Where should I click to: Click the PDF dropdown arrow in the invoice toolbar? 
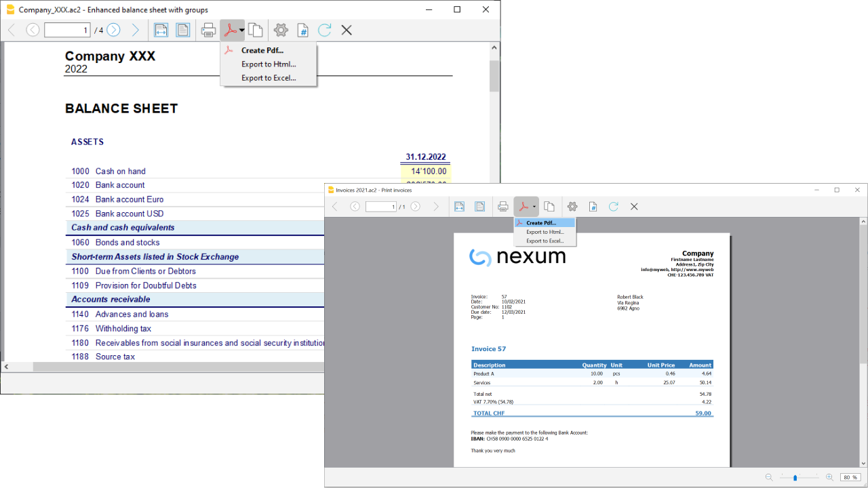pos(534,207)
